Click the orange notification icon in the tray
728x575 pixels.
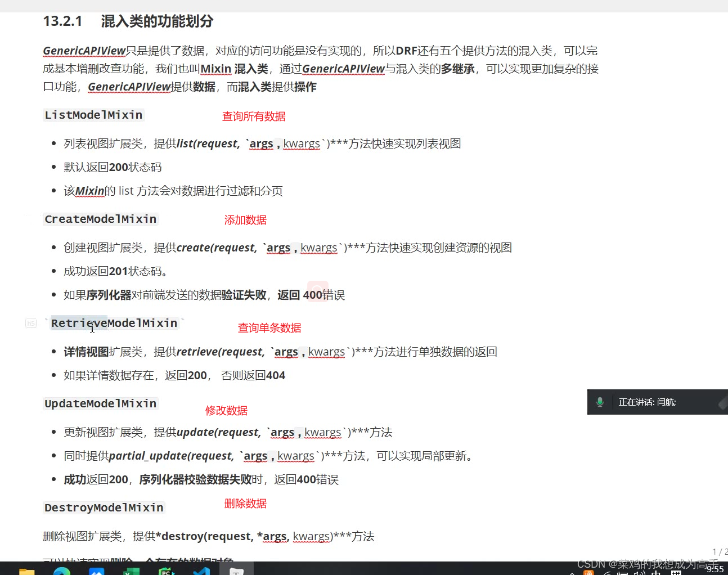pyautogui.click(x=588, y=573)
